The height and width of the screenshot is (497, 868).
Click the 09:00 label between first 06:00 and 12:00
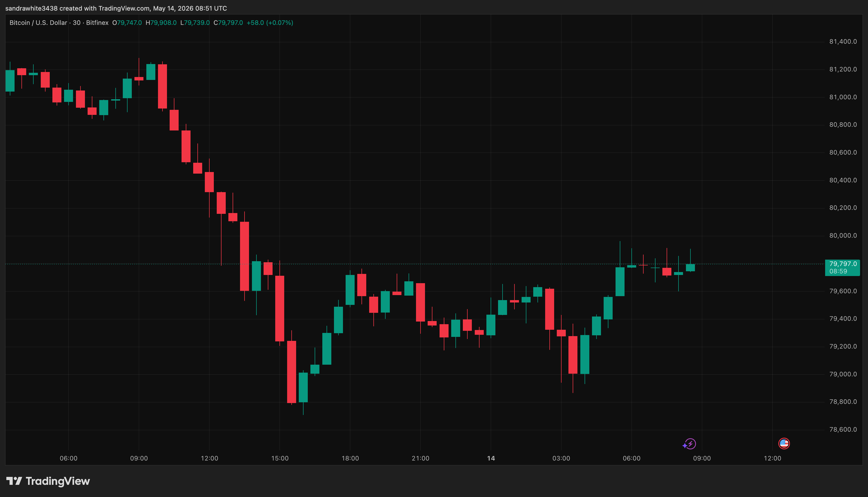139,458
